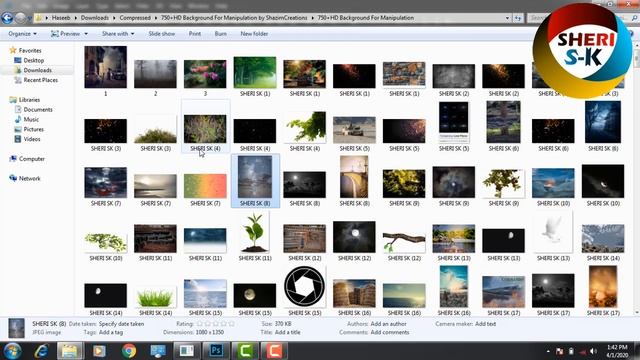
Task: Open the Windows Start menu
Action: (12, 351)
